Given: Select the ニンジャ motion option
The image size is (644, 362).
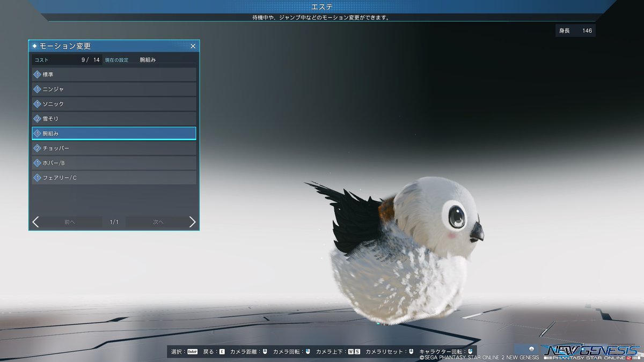Looking at the screenshot, I should (x=114, y=89).
